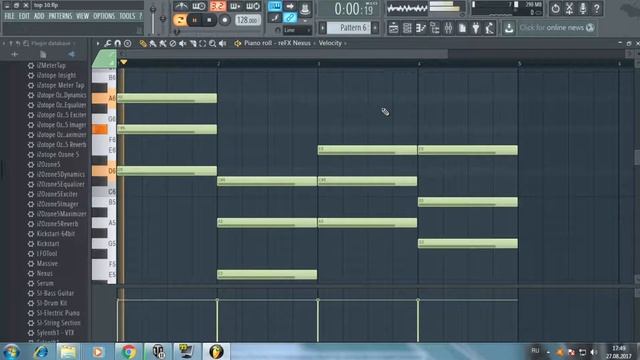640x360 pixels.
Task: Toggle the metronome
Action: pos(181,6)
